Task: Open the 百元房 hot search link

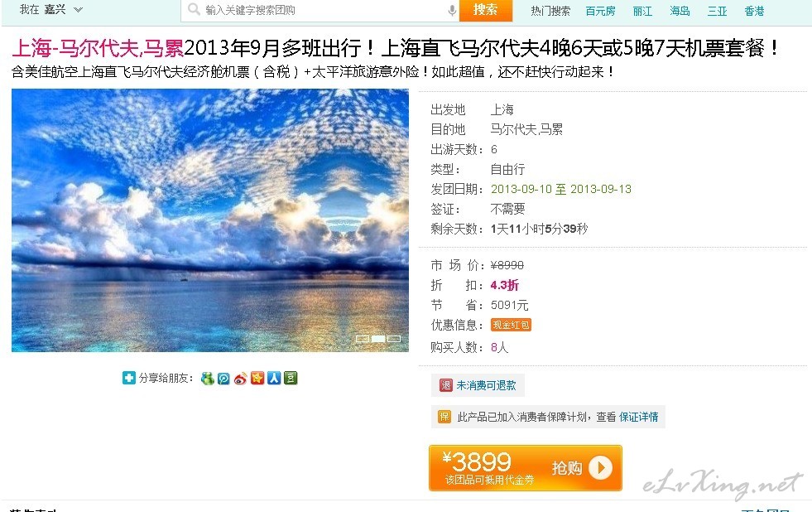Action: pos(600,11)
